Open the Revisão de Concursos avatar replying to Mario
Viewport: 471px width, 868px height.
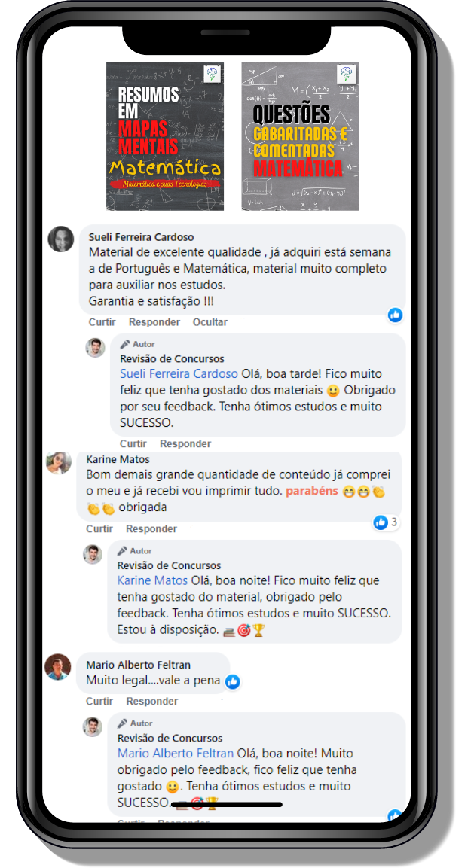tap(93, 726)
